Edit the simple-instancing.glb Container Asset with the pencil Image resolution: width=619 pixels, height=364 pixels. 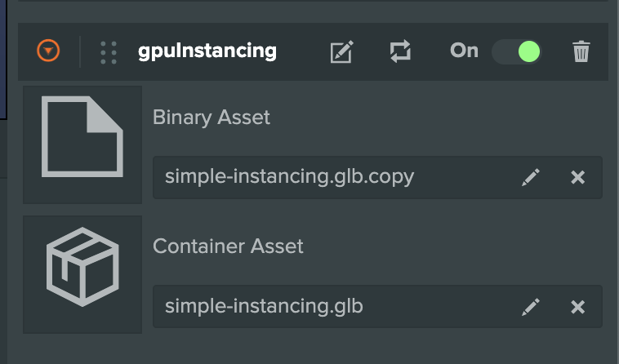point(531,307)
